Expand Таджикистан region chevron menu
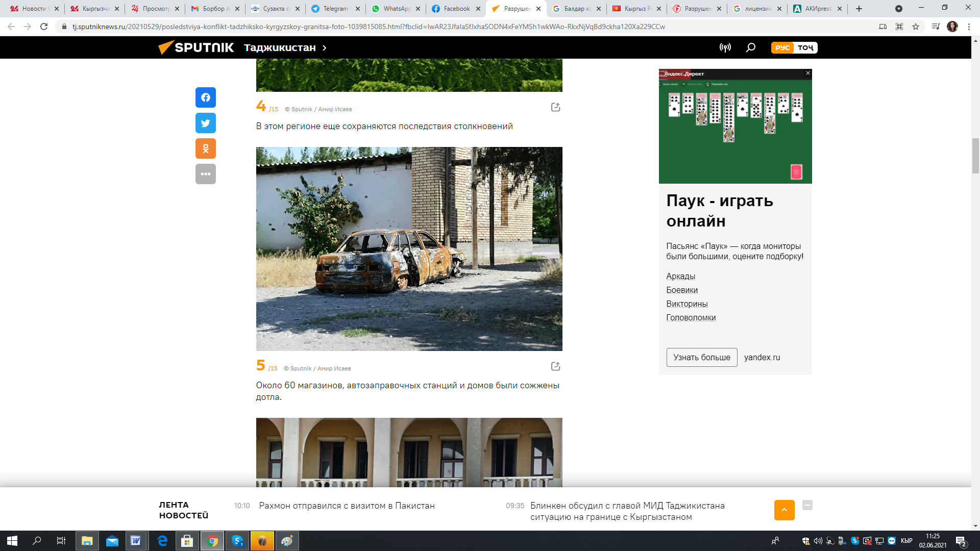This screenshot has height=551, width=980. tap(324, 47)
